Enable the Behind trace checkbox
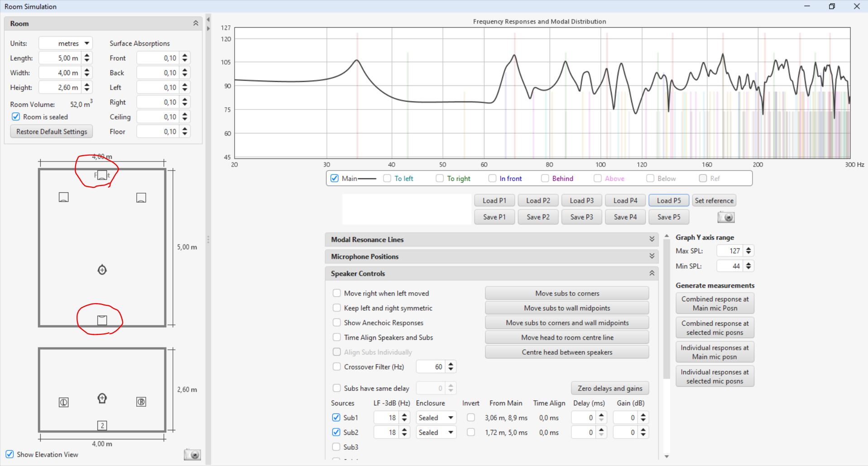The height and width of the screenshot is (466, 868). [x=545, y=178]
